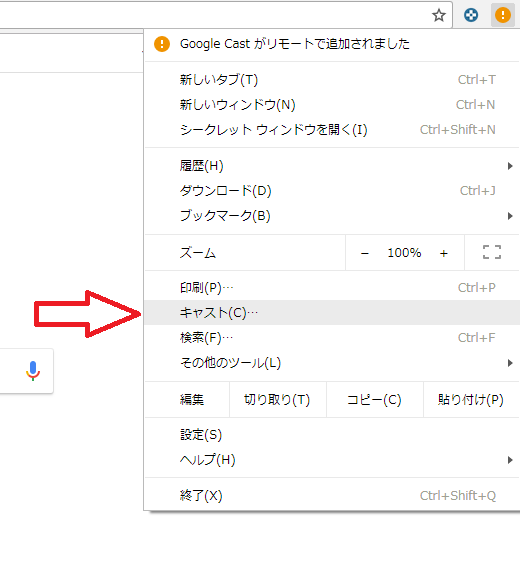Image resolution: width=524 pixels, height=573 pixels.
Task: Expand the 履歴(H) submenu
Action: [332, 166]
